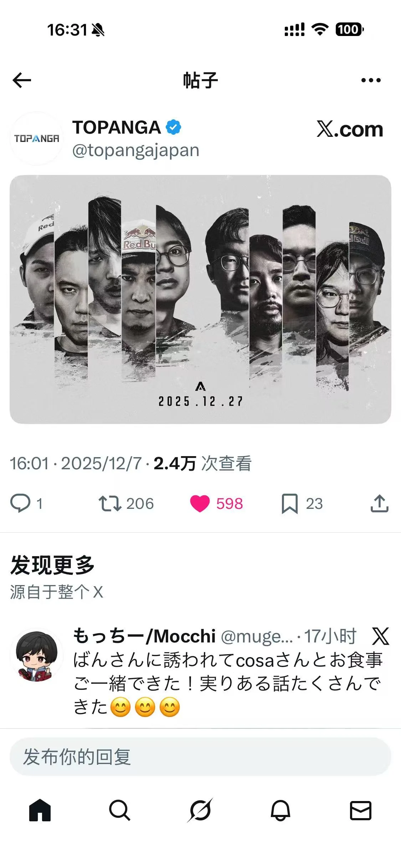The width and height of the screenshot is (401, 868).
Task: Tap the X logo on Mocchi's post
Action: pos(380,636)
